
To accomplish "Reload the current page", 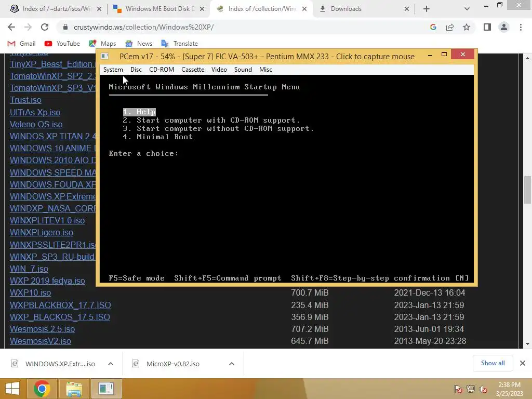I will tap(45, 27).
